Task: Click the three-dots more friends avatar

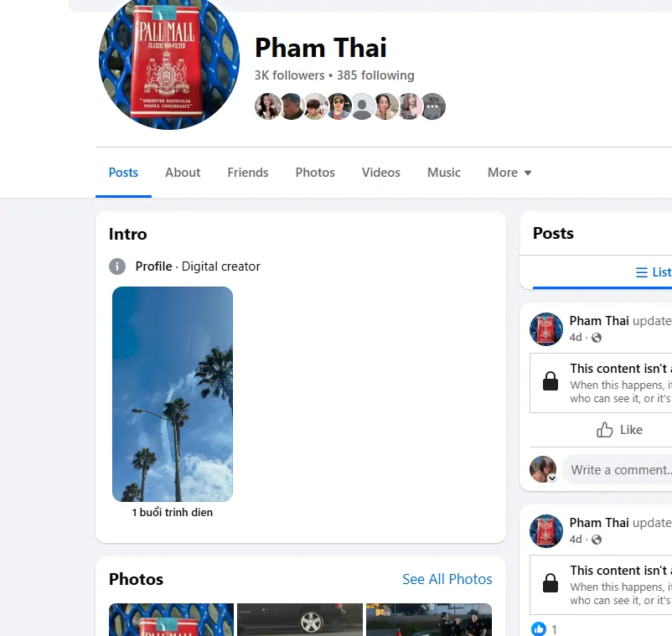Action: [433, 106]
